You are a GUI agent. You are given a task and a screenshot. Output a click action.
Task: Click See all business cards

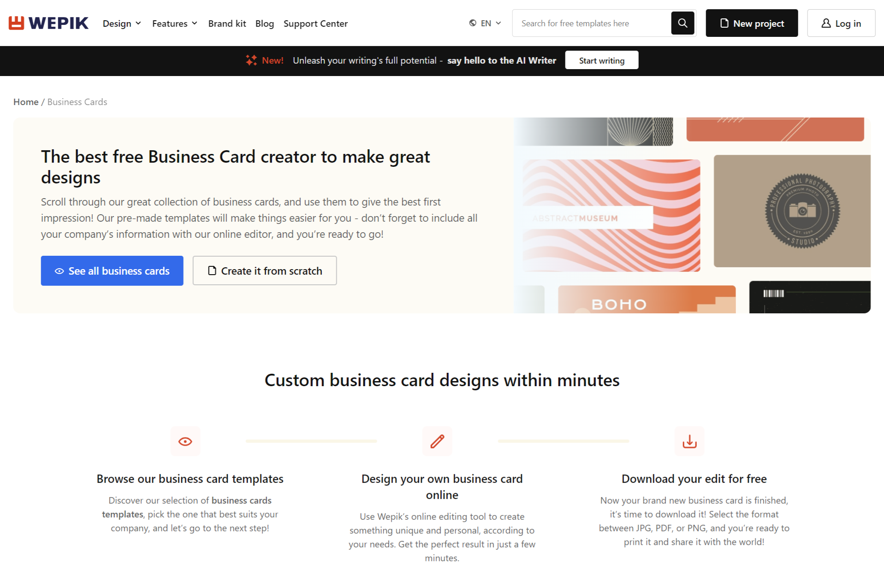click(112, 271)
